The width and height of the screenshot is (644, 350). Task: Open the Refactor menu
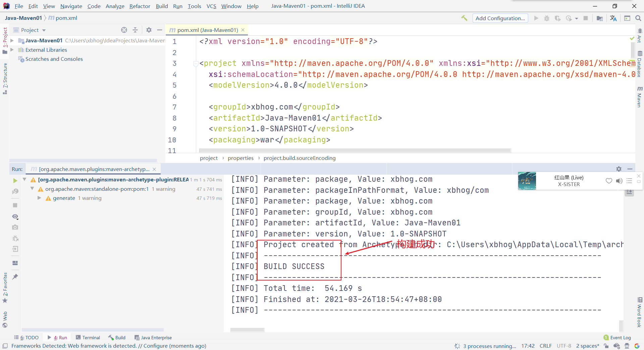[140, 6]
